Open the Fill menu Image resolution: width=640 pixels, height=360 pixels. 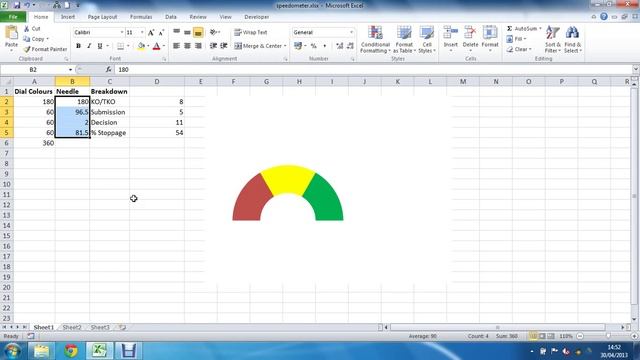(516, 39)
